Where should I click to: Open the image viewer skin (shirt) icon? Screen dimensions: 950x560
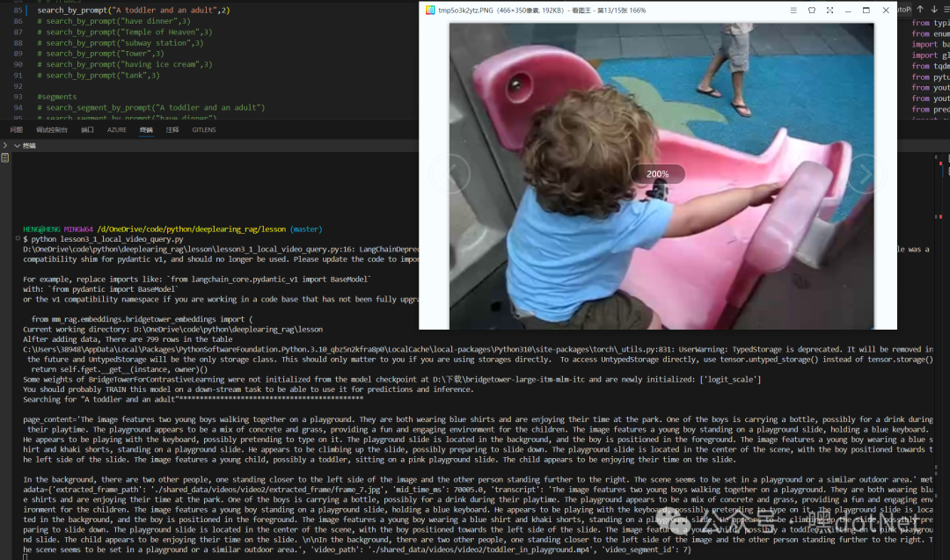[x=811, y=11]
